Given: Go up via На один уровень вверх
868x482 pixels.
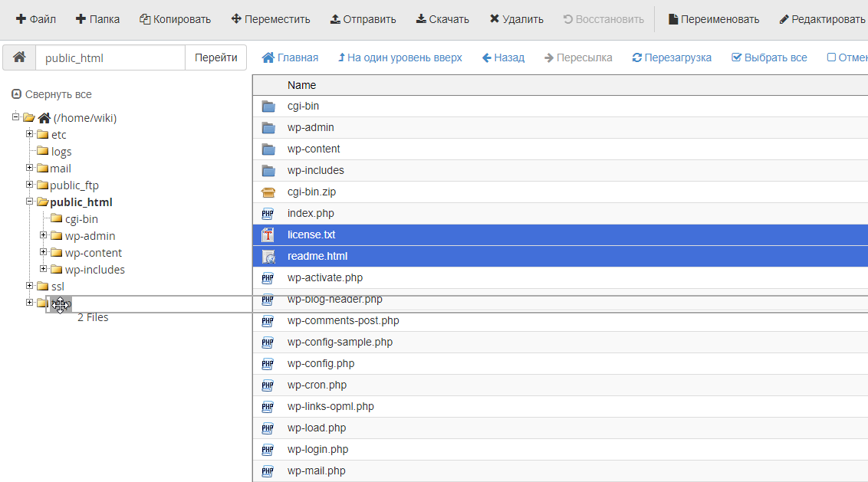Looking at the screenshot, I should 399,57.
